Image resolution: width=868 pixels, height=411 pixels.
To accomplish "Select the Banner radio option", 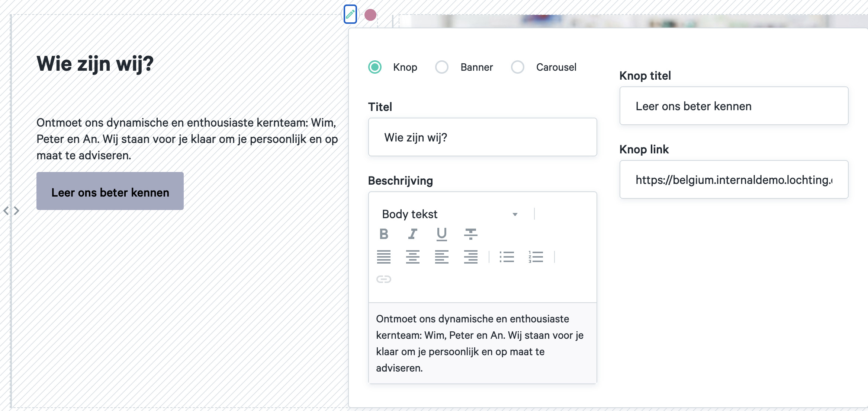I will point(442,67).
